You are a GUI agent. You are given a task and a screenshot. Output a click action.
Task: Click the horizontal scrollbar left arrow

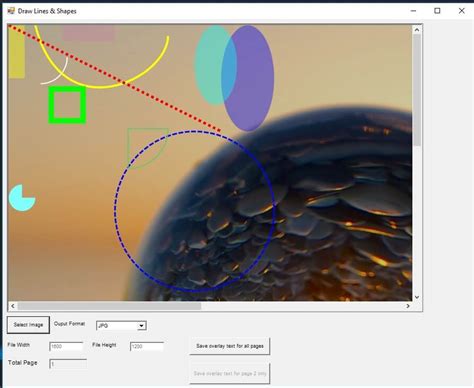[13, 306]
